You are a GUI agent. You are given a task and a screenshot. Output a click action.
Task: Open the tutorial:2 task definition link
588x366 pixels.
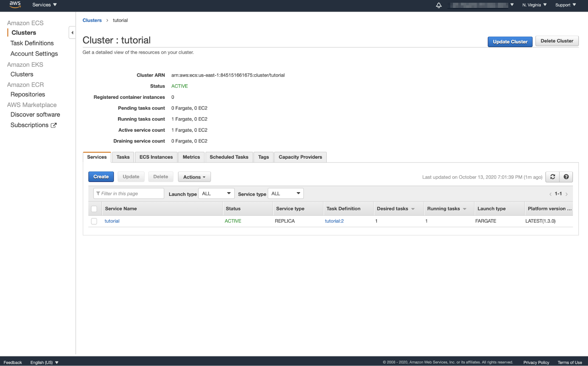tap(334, 221)
